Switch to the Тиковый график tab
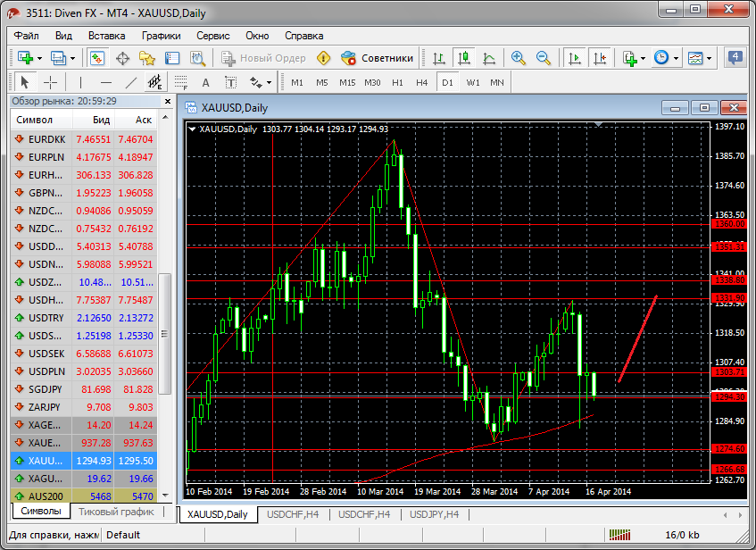Screen dimensions: 756x550 pyautogui.click(x=116, y=512)
